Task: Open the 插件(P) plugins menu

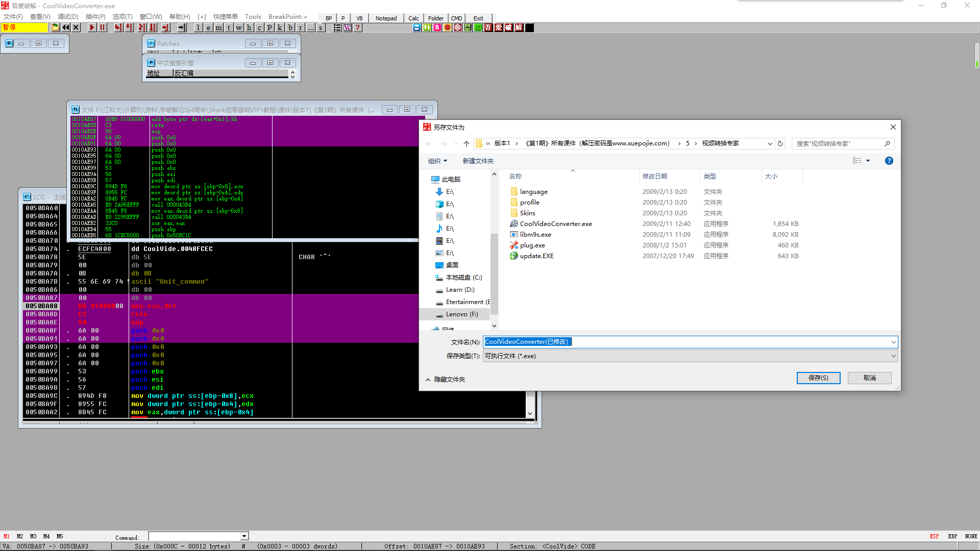Action: pyautogui.click(x=95, y=17)
